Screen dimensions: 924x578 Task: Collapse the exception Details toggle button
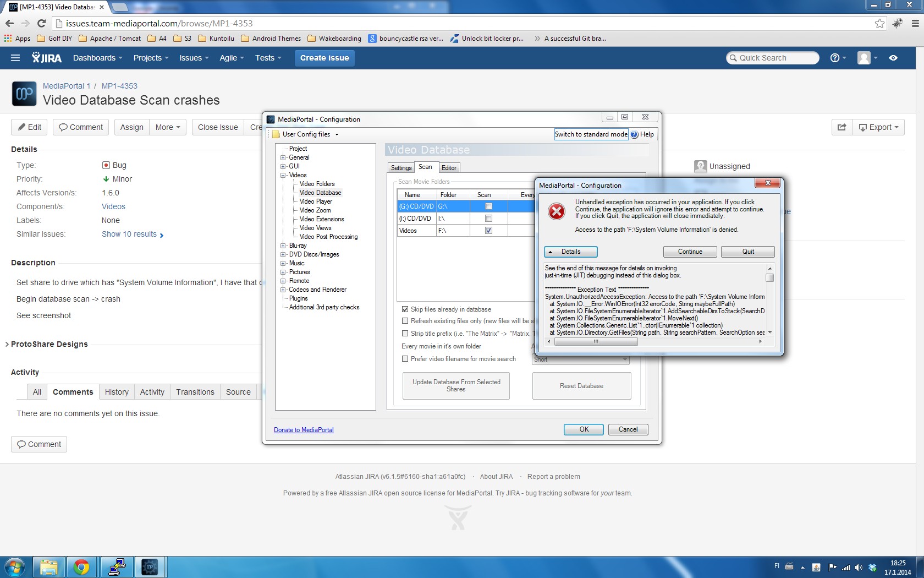tap(571, 252)
